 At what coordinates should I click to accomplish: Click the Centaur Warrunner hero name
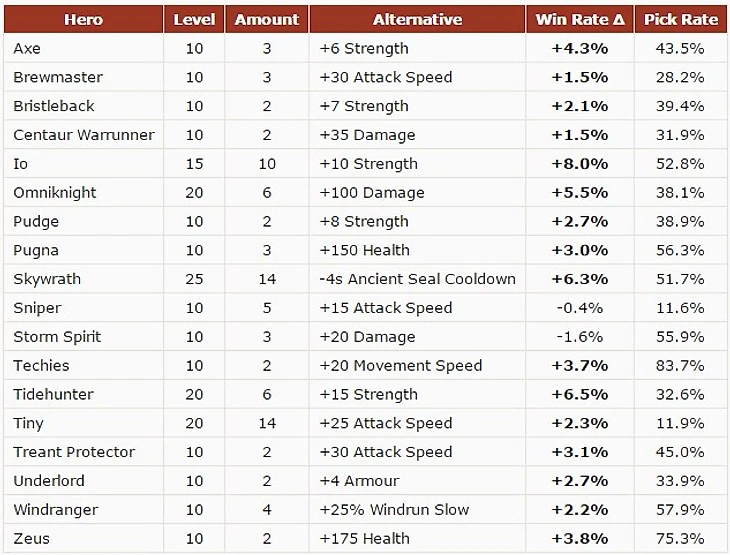pyautogui.click(x=84, y=135)
